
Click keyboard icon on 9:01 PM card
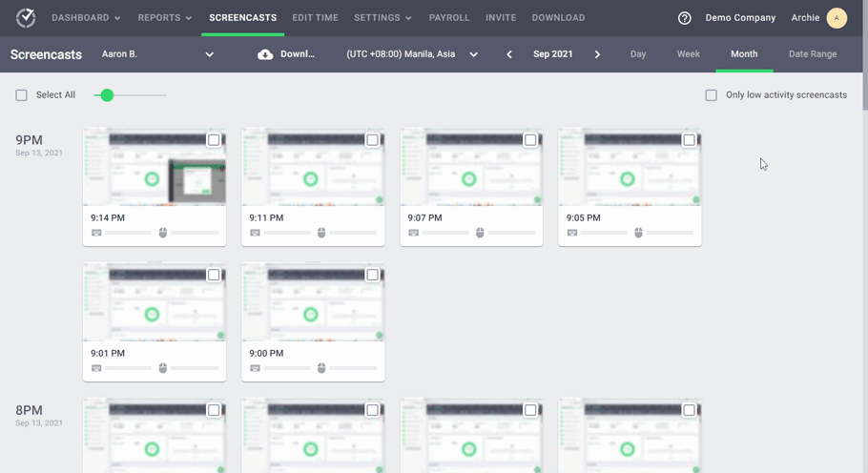pos(96,368)
